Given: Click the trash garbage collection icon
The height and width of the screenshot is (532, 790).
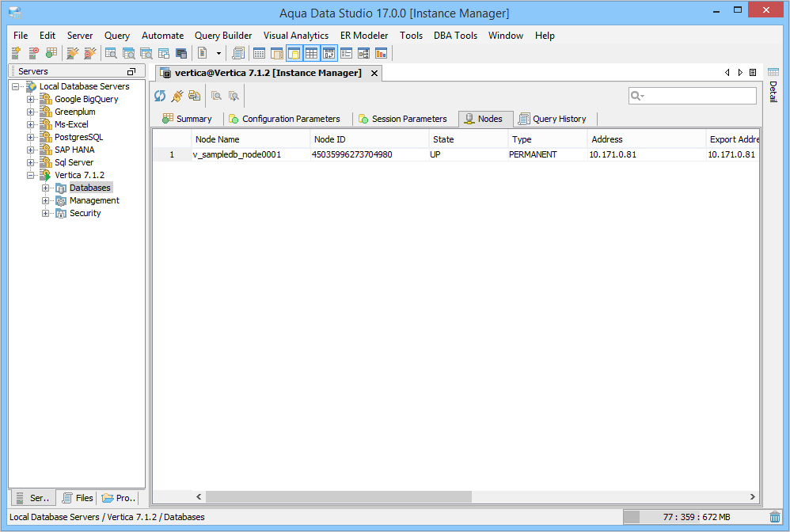Looking at the screenshot, I should 775,516.
